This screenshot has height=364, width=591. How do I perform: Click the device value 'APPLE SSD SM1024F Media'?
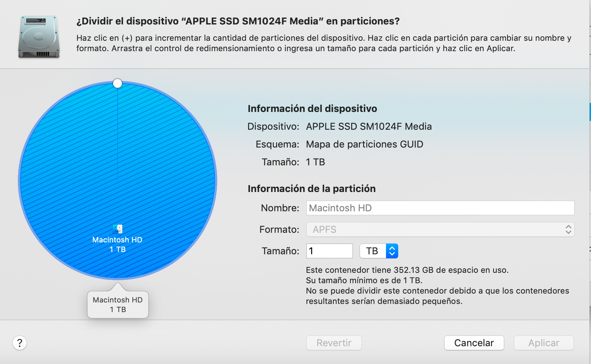(369, 126)
